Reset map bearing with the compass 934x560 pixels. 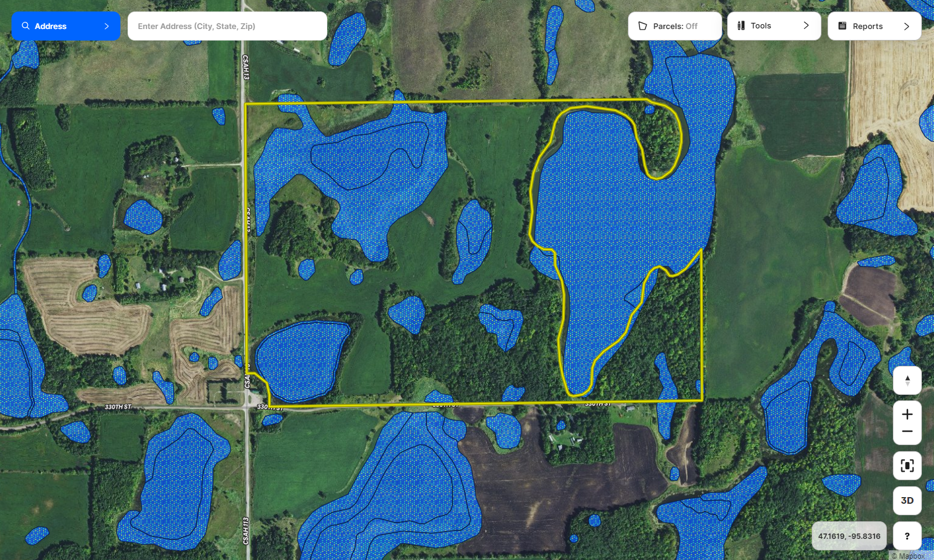(907, 380)
